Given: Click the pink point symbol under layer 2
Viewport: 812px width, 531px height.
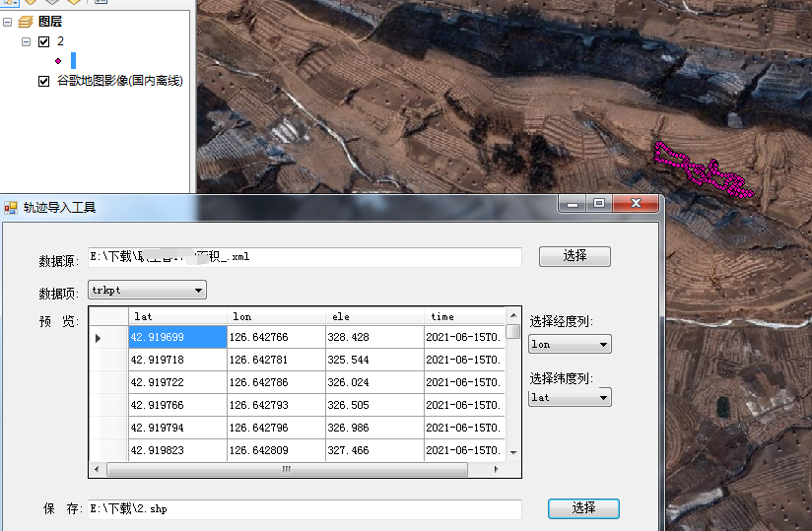Looking at the screenshot, I should [x=58, y=60].
